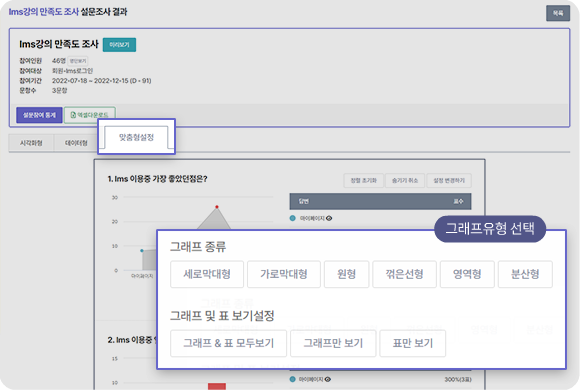Open the 미리보기 preview button

119,45
